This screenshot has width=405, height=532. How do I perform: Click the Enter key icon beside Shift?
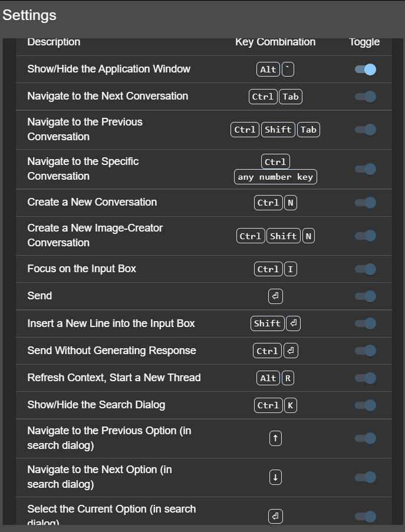[x=294, y=323]
